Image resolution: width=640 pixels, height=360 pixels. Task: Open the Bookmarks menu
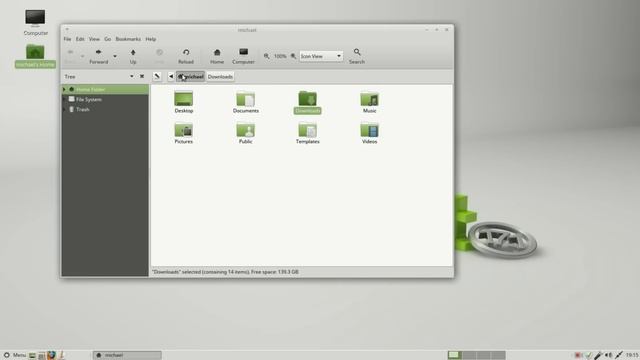128,39
